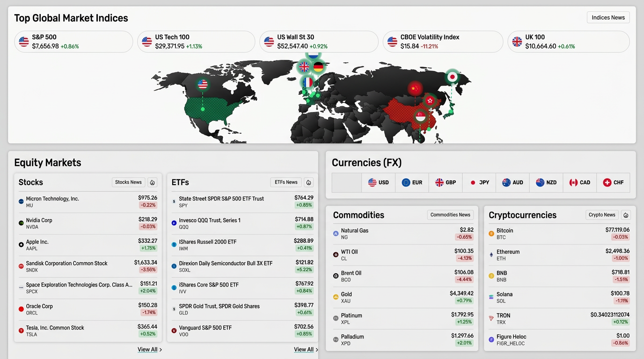Click the Direxion Daily Semiconductor Bull 3X ETF row
644x359 pixels.
pyautogui.click(x=242, y=266)
